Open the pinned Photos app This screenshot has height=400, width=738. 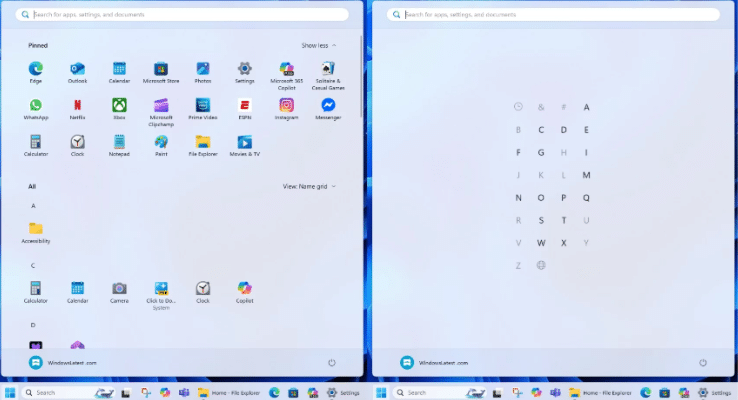pyautogui.click(x=203, y=72)
